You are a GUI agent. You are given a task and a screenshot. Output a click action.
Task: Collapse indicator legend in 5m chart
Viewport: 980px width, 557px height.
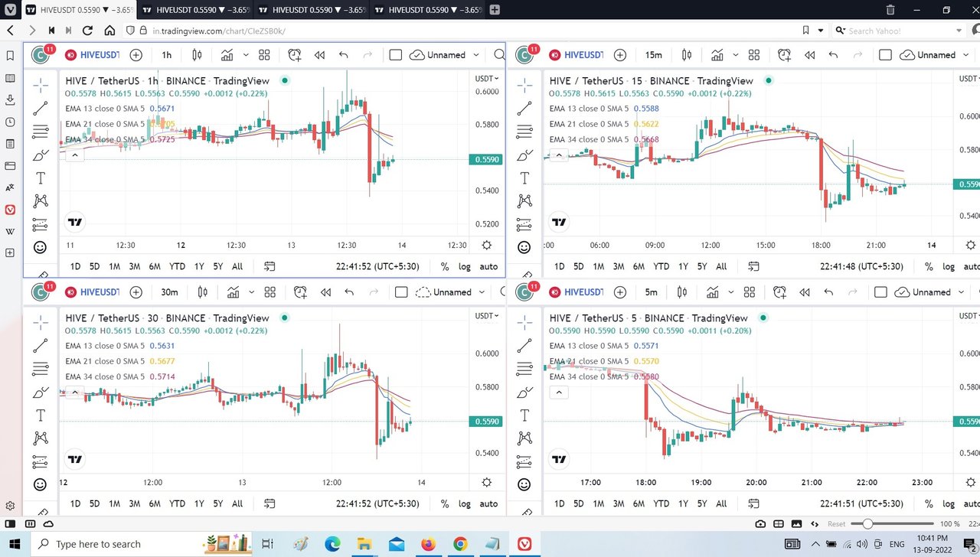[x=557, y=393]
